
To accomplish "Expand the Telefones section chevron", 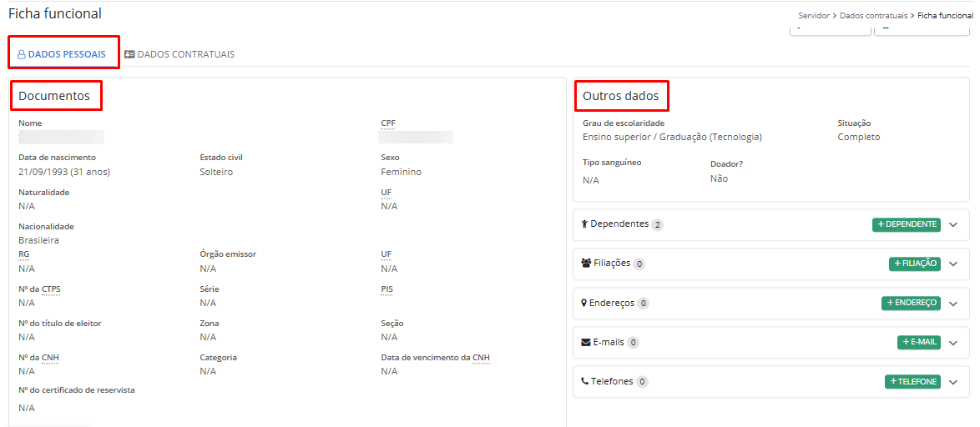I will 953,382.
